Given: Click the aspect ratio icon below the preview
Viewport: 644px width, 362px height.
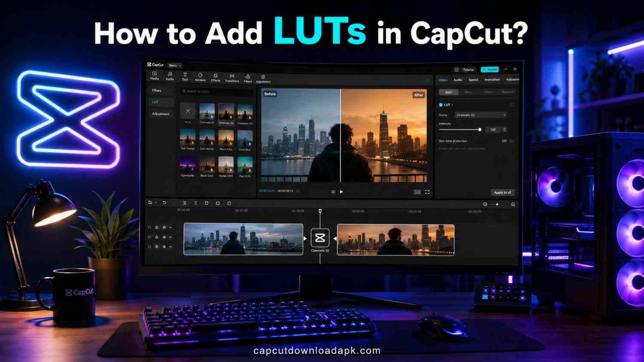Looking at the screenshot, I should point(417,192).
